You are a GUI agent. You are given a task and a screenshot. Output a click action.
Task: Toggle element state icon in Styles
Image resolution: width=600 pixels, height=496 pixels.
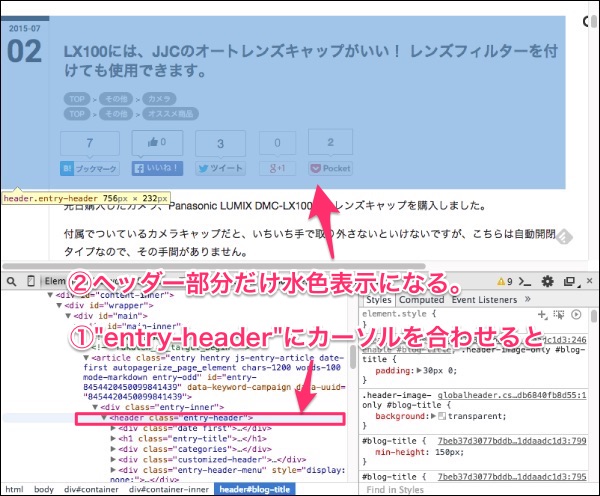tap(559, 315)
